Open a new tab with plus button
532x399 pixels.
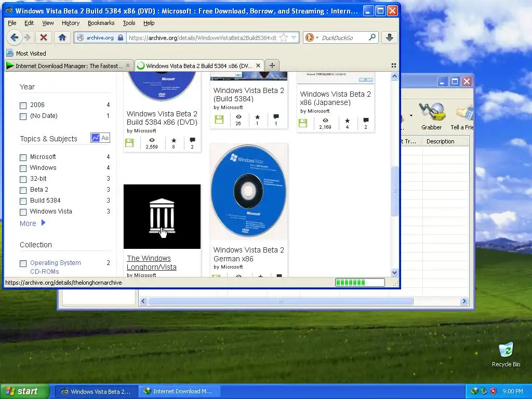click(272, 65)
